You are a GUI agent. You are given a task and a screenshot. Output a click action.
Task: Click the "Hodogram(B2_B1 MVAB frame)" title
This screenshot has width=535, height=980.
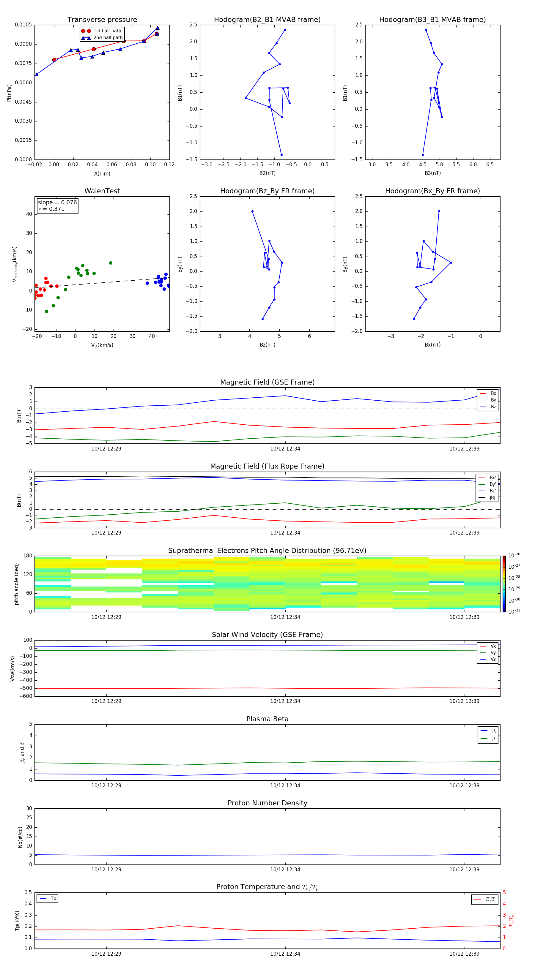click(x=267, y=19)
